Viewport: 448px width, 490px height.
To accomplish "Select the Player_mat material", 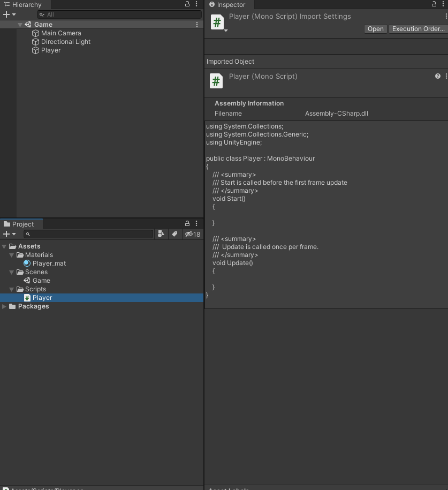I will pos(49,263).
